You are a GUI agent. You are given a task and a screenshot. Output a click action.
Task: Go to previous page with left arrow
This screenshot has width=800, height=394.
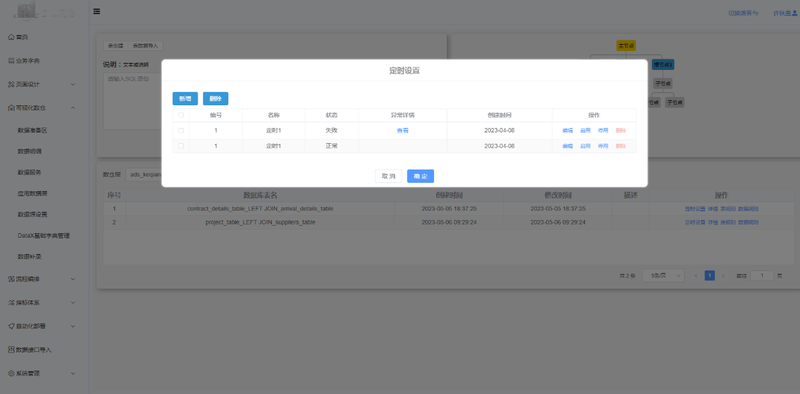695,276
